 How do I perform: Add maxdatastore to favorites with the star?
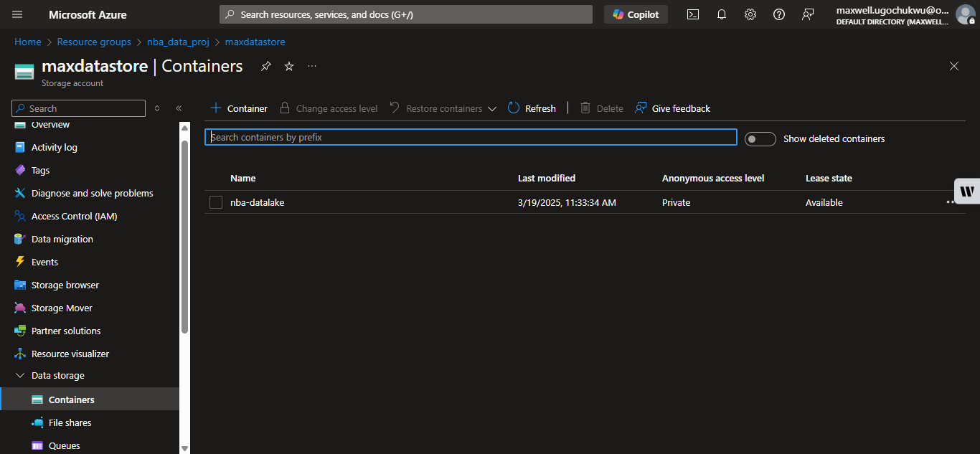tap(289, 66)
